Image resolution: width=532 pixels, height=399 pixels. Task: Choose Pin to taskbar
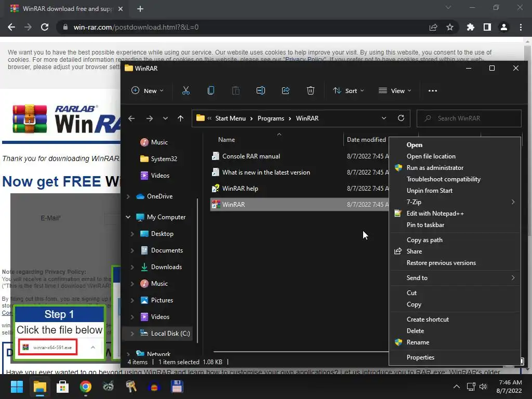point(455,225)
